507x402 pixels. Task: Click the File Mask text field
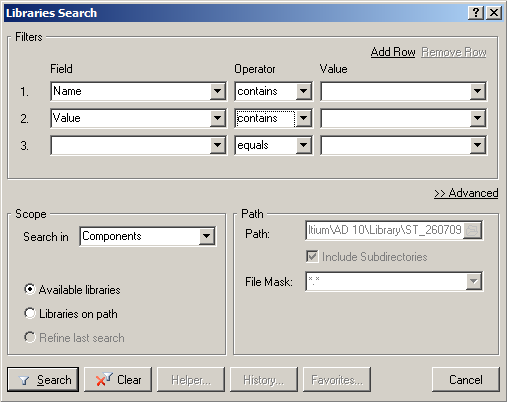point(386,281)
